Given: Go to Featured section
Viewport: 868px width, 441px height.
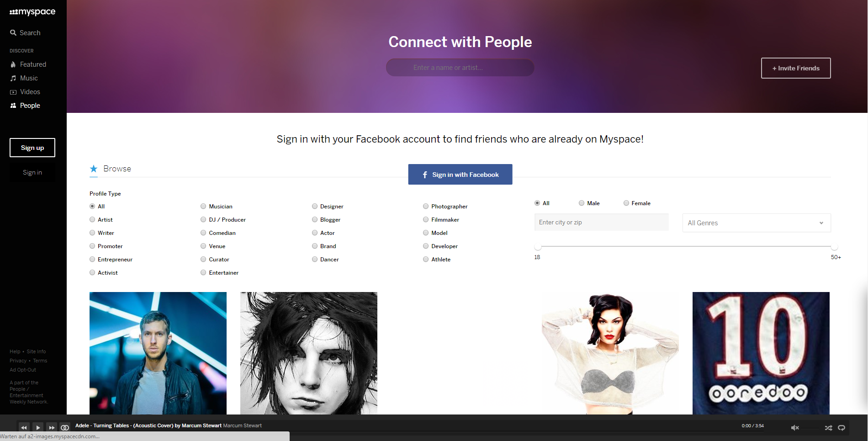Looking at the screenshot, I should pos(28,64).
